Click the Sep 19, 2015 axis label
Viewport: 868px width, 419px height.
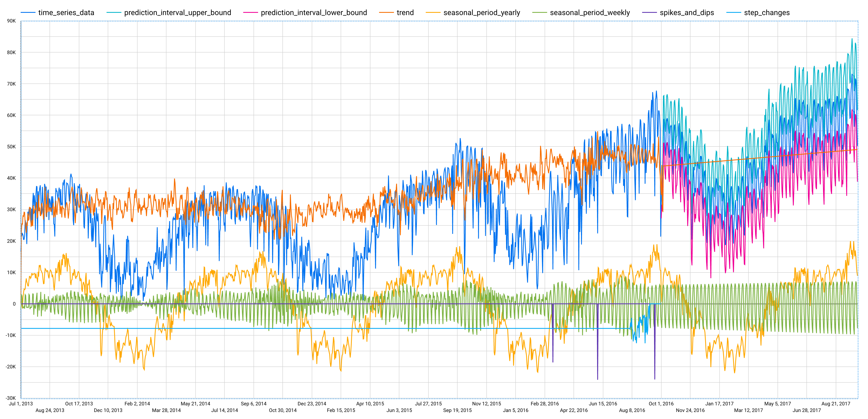tap(458, 410)
